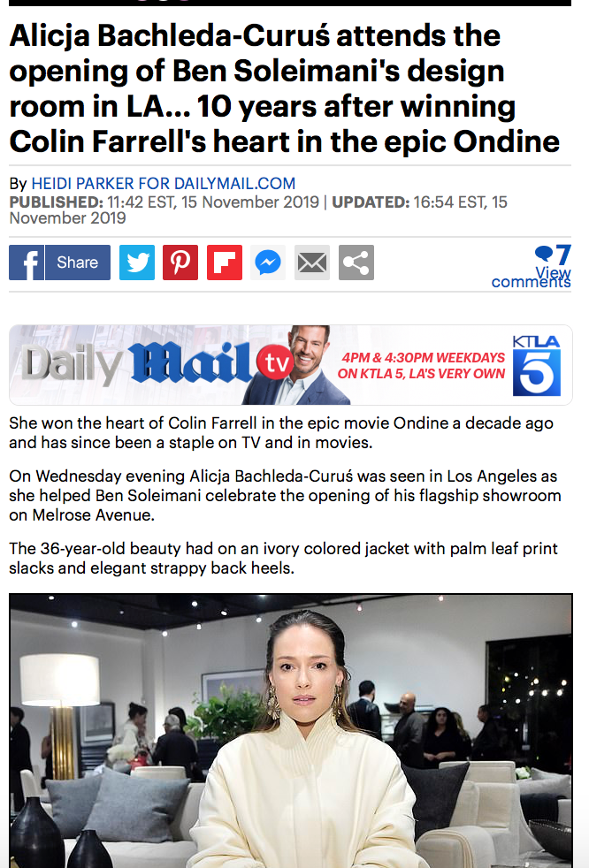The height and width of the screenshot is (868, 589).
Task: Click the paragraph mentioning Melrose Avenue
Action: (x=285, y=496)
